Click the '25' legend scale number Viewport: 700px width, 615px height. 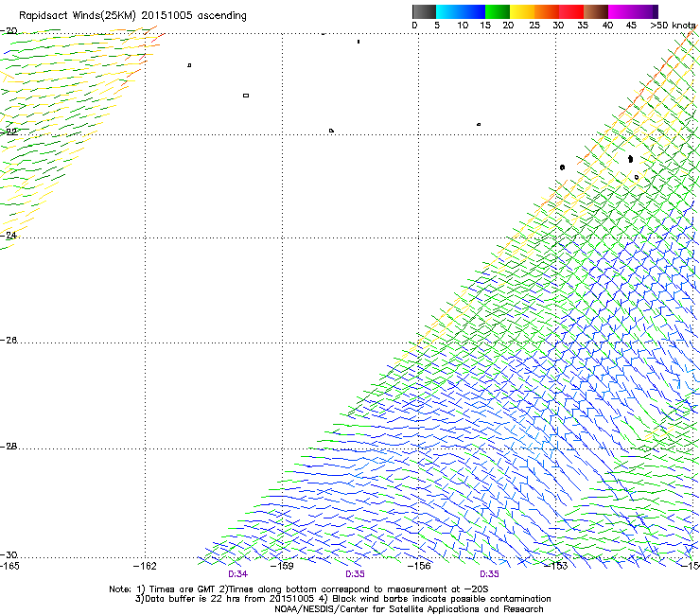(x=534, y=26)
